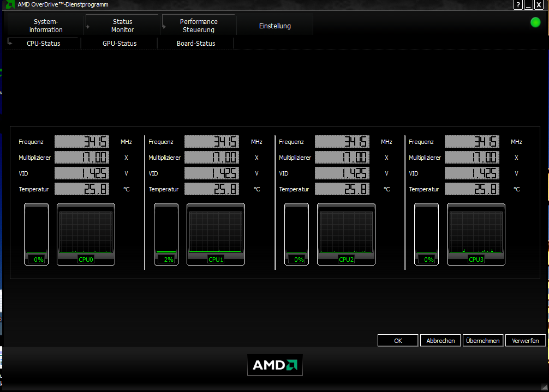This screenshot has width=549, height=392.
Task: Close the AMD OverDrive window
Action: click(x=539, y=4)
